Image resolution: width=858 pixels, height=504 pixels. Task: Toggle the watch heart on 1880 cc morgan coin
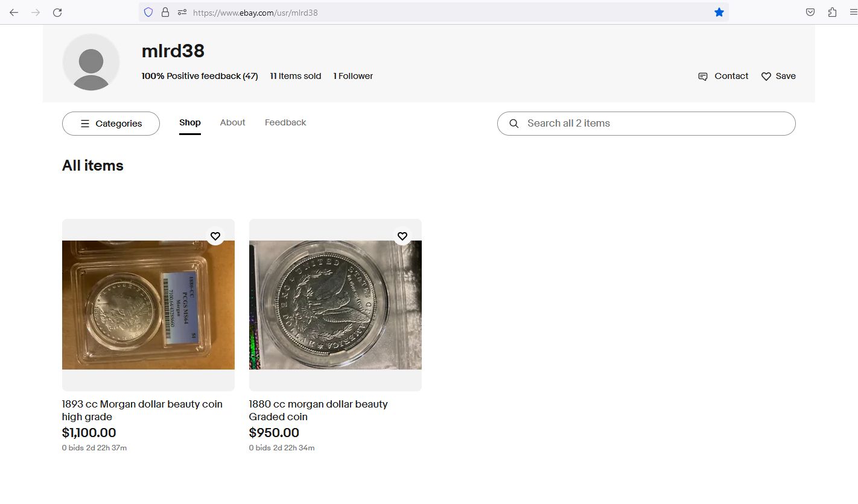point(402,236)
